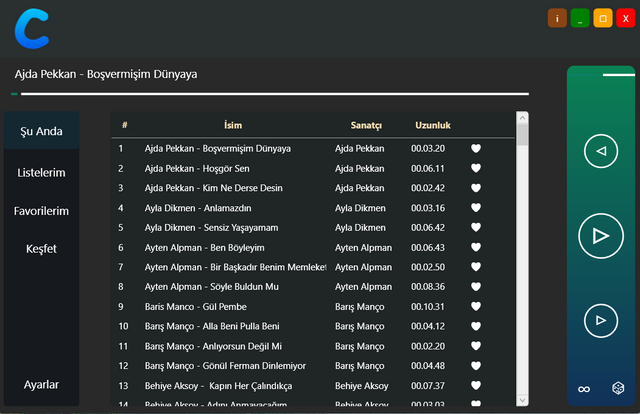Screen dimensions: 640x414
Task: Select track Ajda Pekkan - Kim Ne Derse Desin
Action: coord(213,188)
